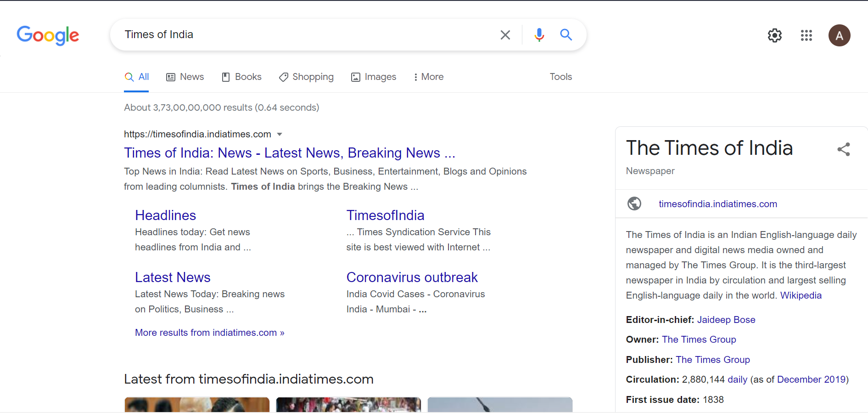
Task: Open the second Latest news thumbnail
Action: tap(348, 405)
